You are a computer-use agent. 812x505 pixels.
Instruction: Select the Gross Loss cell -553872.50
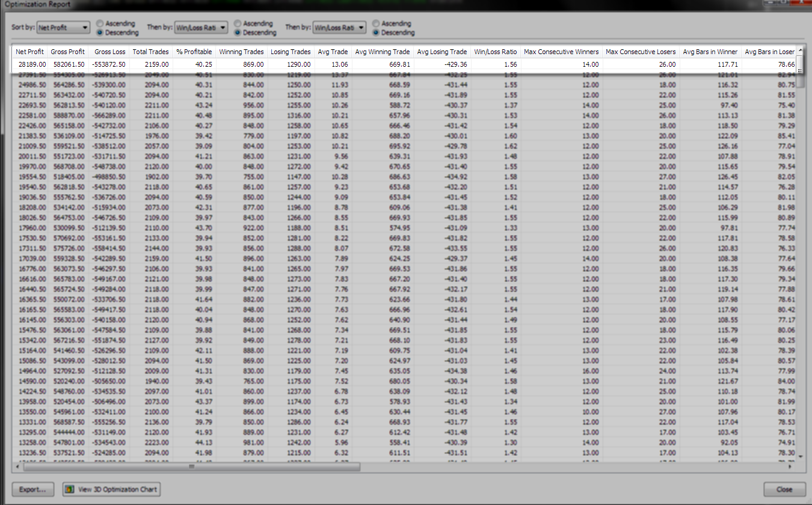[109, 64]
